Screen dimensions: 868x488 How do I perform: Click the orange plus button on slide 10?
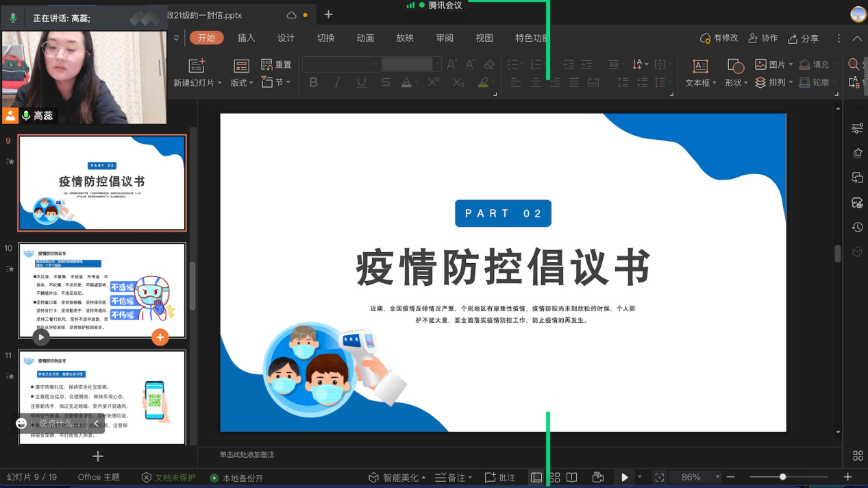click(x=160, y=337)
